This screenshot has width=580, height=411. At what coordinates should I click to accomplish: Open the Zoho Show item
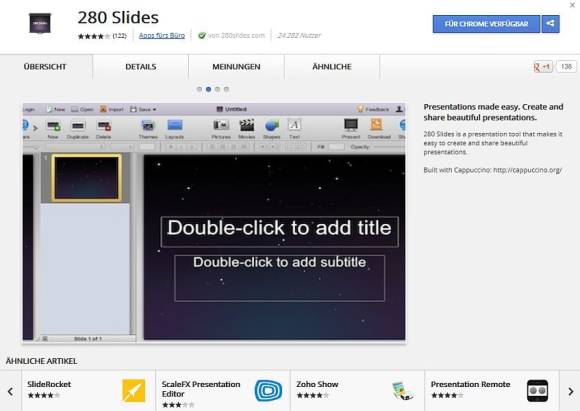pyautogui.click(x=358, y=390)
